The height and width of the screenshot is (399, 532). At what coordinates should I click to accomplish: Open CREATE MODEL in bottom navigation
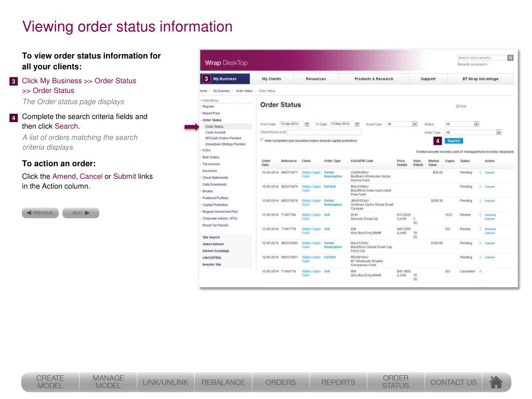click(x=50, y=382)
